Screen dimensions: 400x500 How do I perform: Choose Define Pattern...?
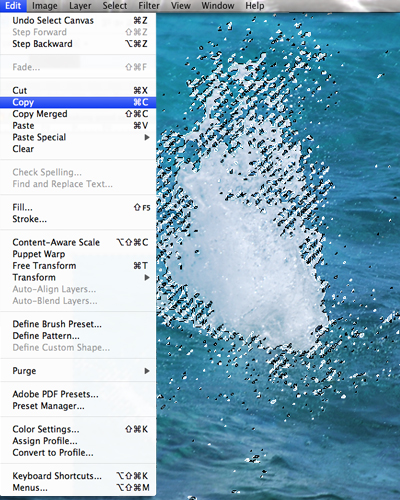(78, 336)
